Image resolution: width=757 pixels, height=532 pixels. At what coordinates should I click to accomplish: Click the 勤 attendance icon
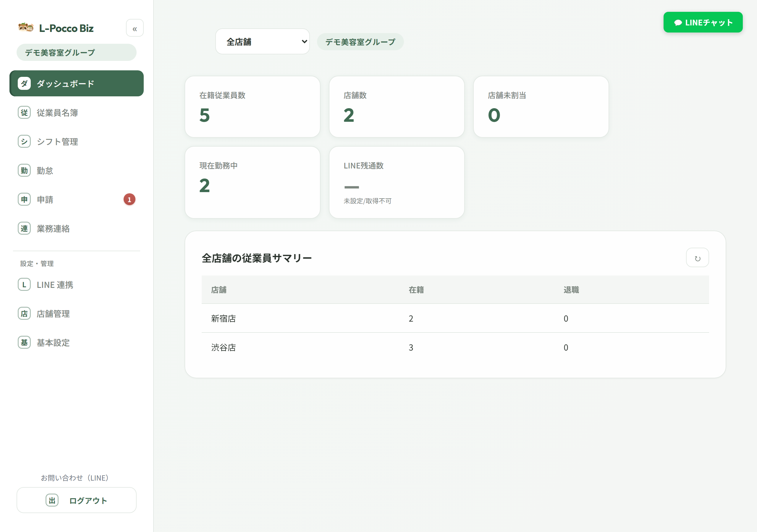(24, 171)
